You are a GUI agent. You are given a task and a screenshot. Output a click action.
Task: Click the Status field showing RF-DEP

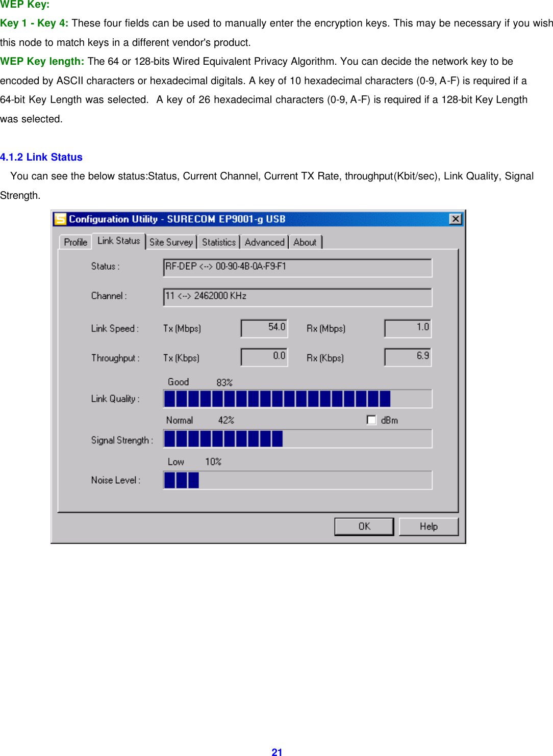click(297, 267)
